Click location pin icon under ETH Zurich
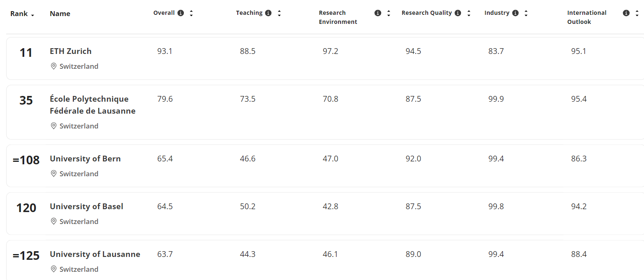Screen dimensions: 644x280 [53, 66]
